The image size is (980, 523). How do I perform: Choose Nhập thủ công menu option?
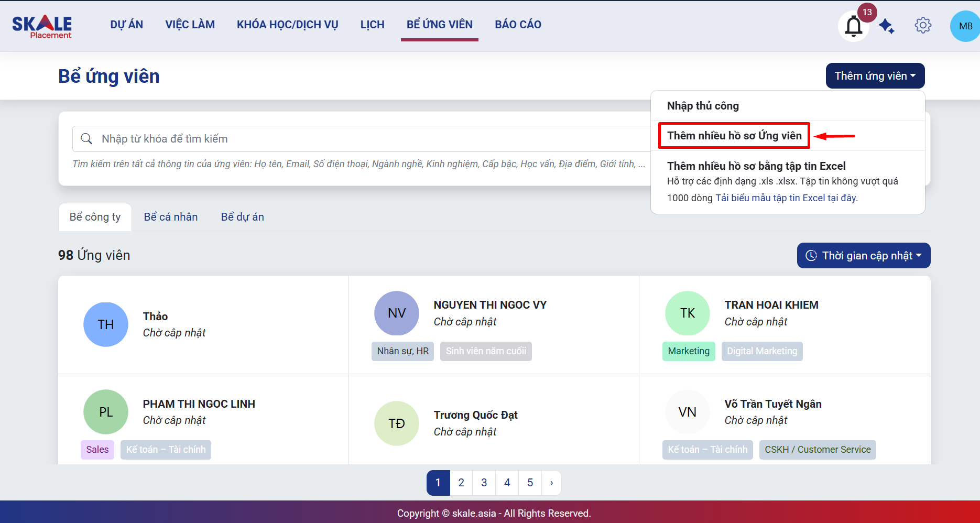703,106
